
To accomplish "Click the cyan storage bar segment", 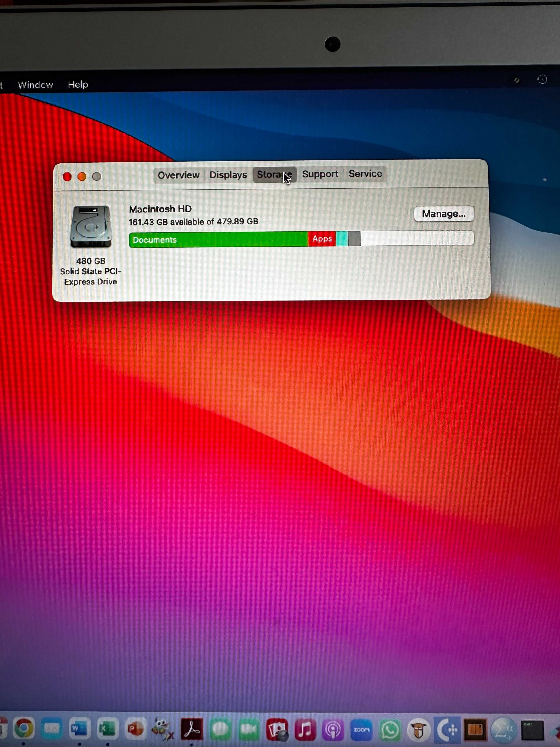I will click(342, 238).
